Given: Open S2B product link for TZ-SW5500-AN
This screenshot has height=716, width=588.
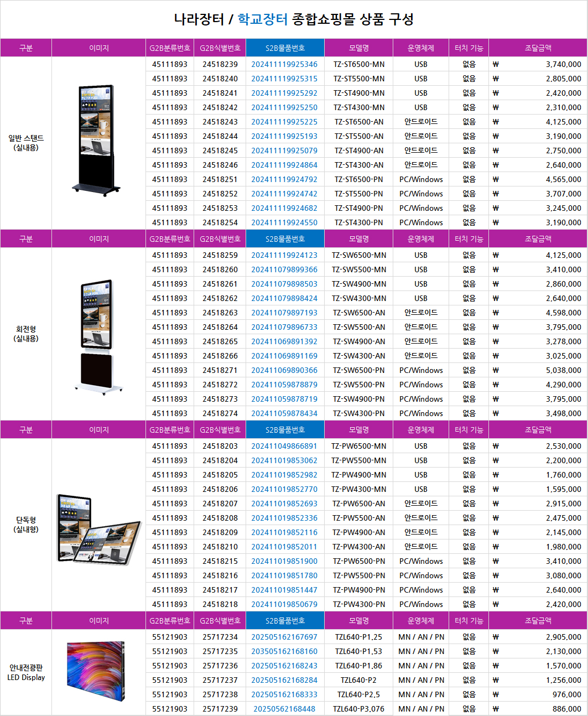Looking at the screenshot, I should [x=284, y=327].
